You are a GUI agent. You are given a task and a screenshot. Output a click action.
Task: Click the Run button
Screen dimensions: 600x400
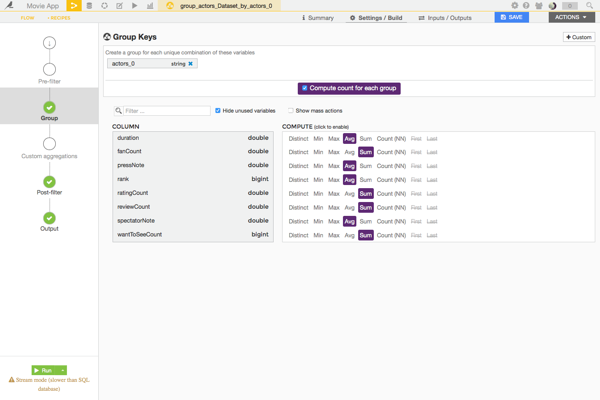click(x=44, y=370)
